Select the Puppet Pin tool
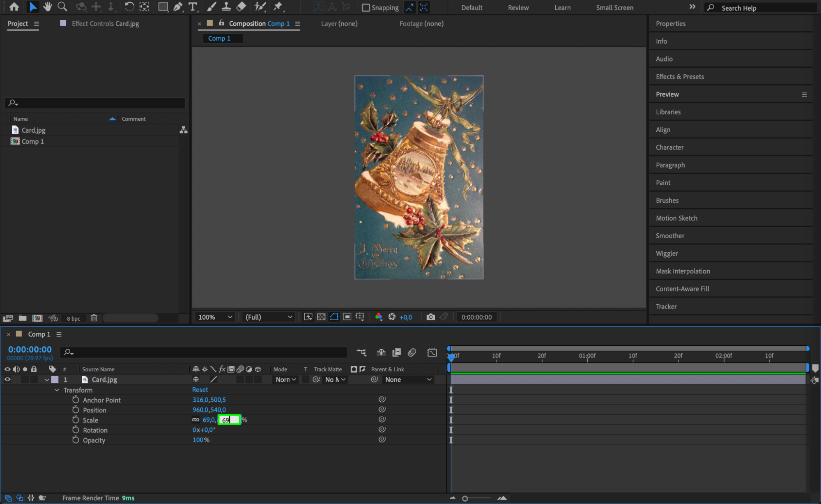The height and width of the screenshot is (504, 821). coord(278,7)
